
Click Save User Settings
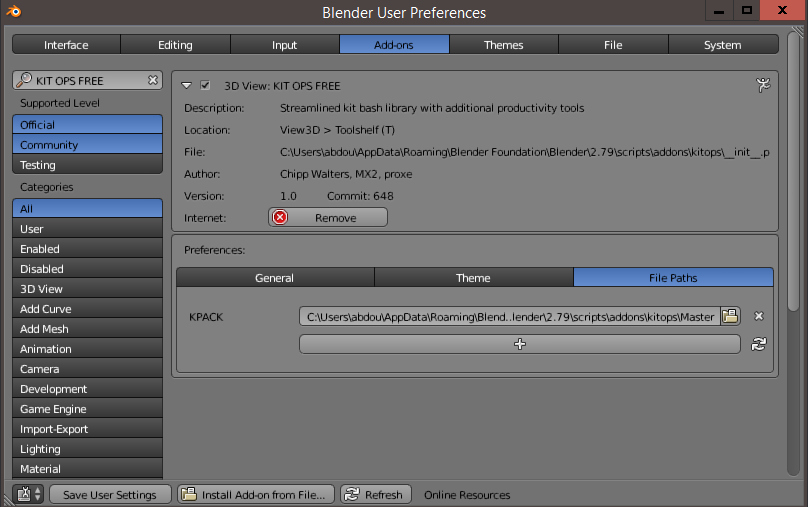tap(110, 495)
